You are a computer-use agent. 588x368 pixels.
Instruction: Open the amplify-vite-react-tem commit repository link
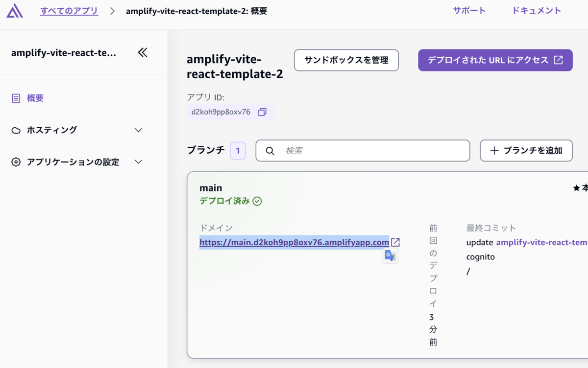tap(541, 242)
